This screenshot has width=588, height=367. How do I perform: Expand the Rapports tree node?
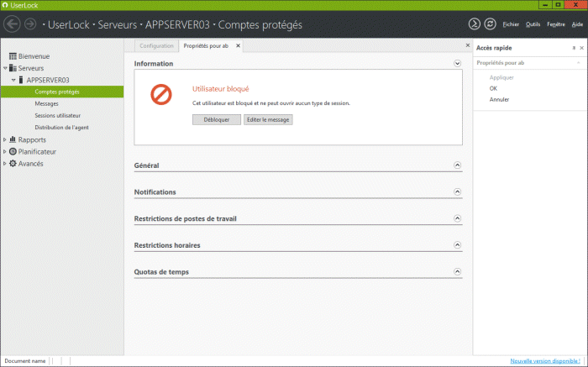coord(5,139)
